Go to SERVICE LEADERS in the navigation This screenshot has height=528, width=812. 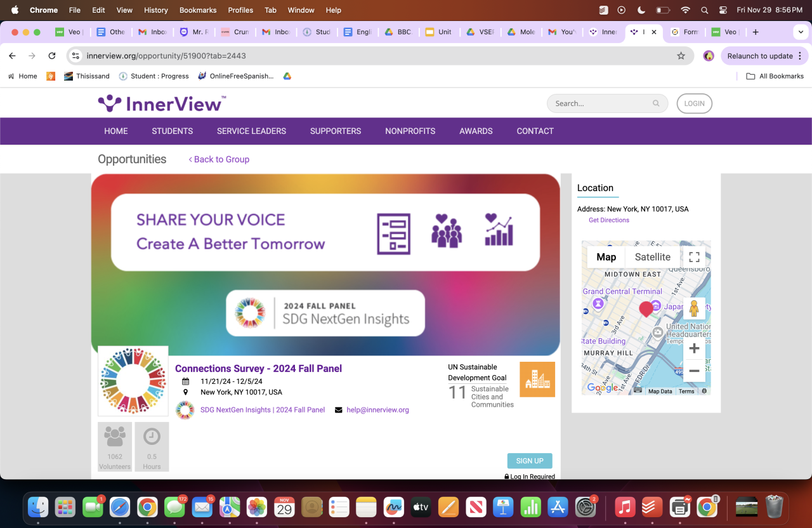coord(252,131)
